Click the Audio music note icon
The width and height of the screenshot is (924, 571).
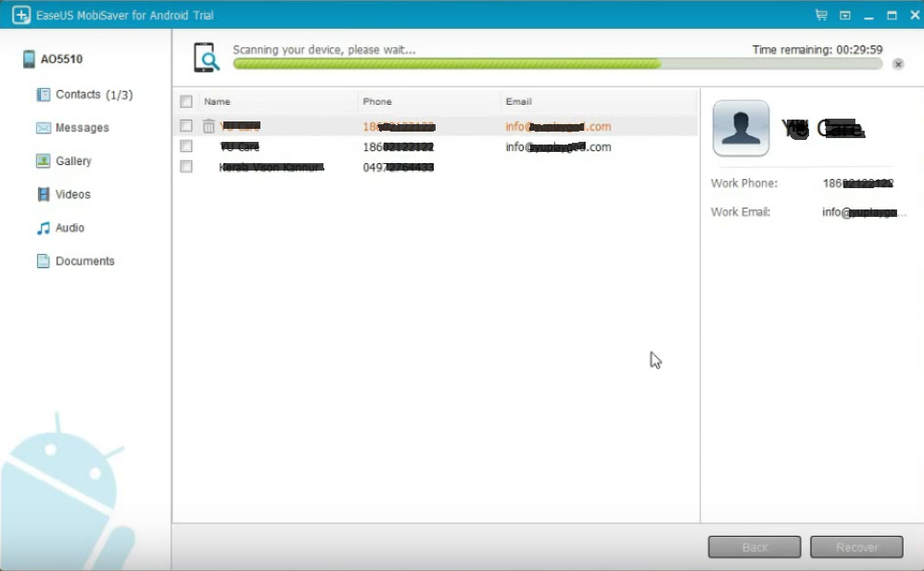click(x=43, y=228)
